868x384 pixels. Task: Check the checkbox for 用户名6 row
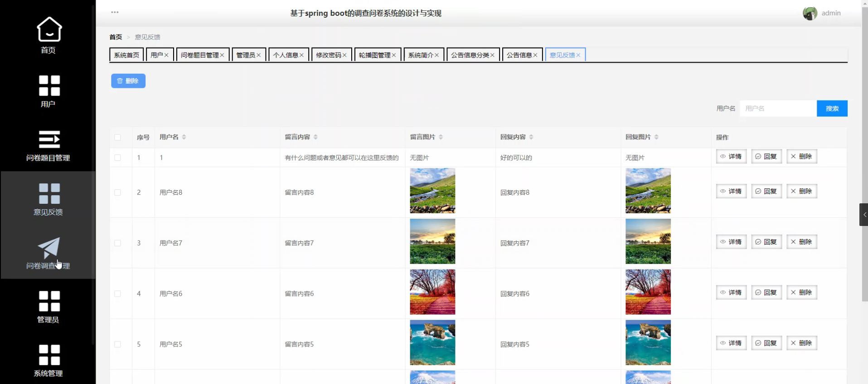[x=118, y=294]
